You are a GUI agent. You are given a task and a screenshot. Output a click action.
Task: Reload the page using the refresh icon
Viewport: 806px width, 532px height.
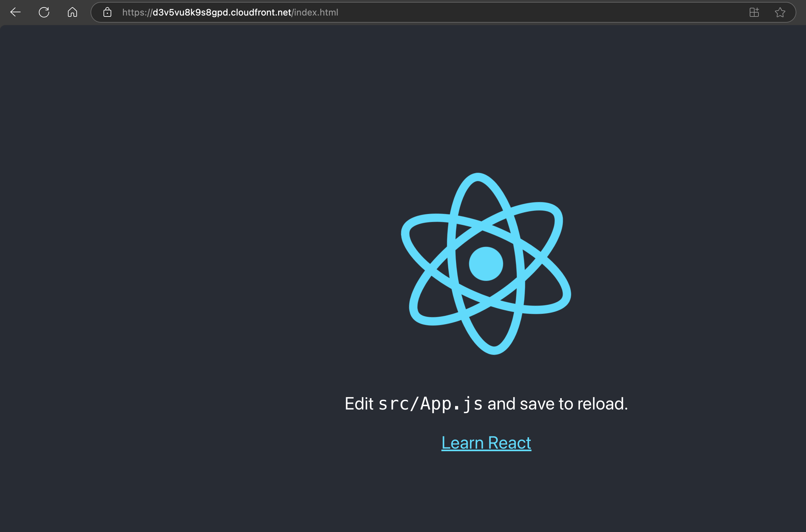44,12
